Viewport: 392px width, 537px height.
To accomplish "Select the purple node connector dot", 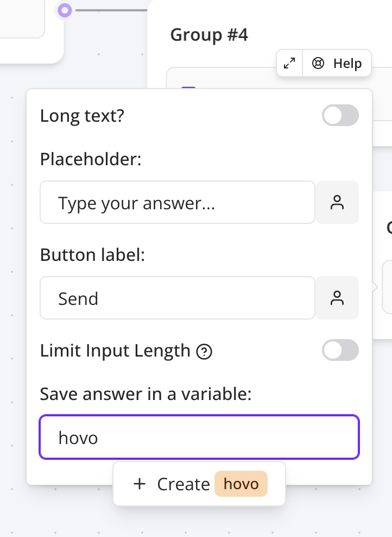I will click(64, 10).
